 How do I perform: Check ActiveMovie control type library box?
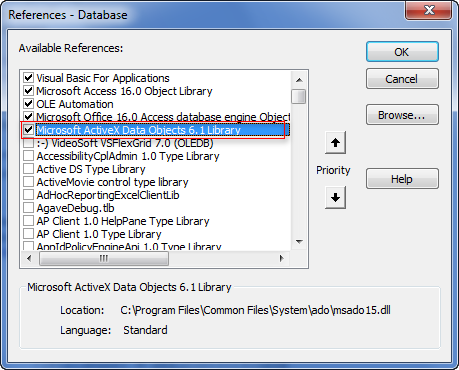pyautogui.click(x=28, y=182)
